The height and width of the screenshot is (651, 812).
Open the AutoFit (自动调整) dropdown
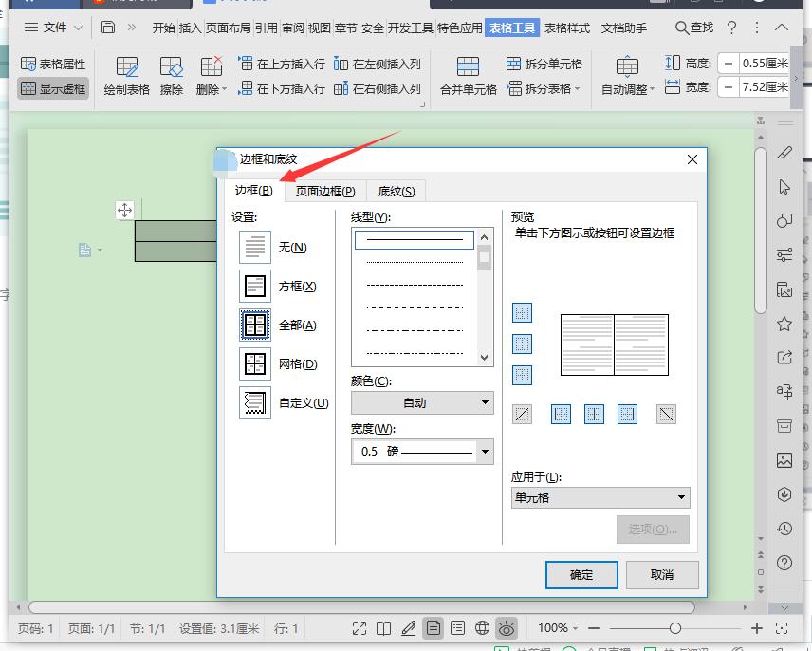628,76
